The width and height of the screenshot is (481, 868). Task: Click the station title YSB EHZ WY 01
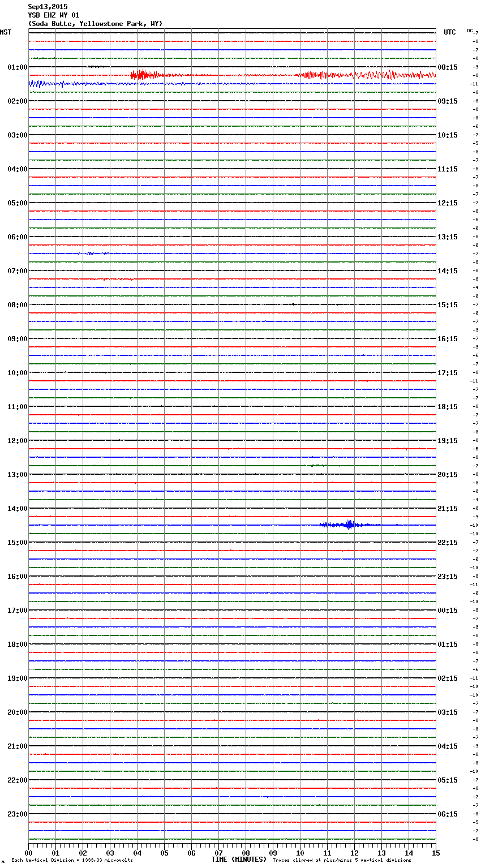(x=54, y=15)
